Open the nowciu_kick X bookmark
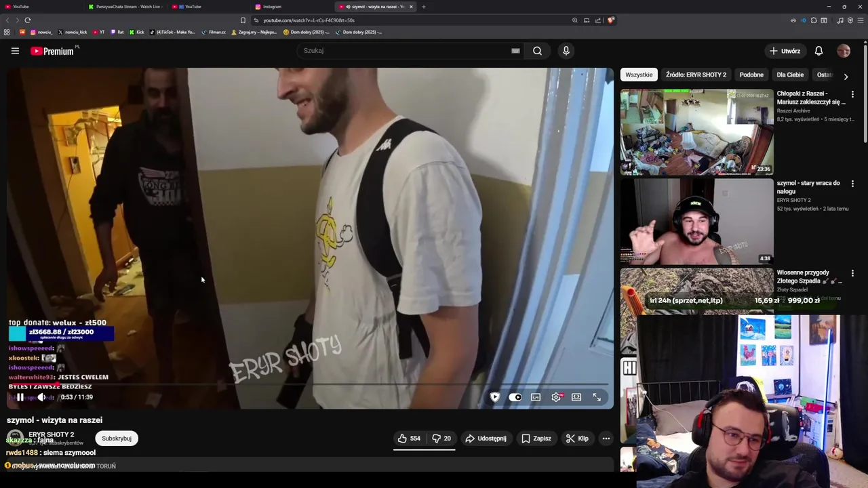Image resolution: width=868 pixels, height=488 pixels. (73, 32)
